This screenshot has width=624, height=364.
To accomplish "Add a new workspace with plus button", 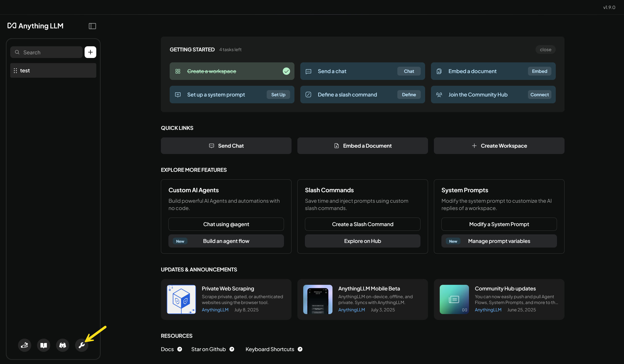I will point(90,52).
